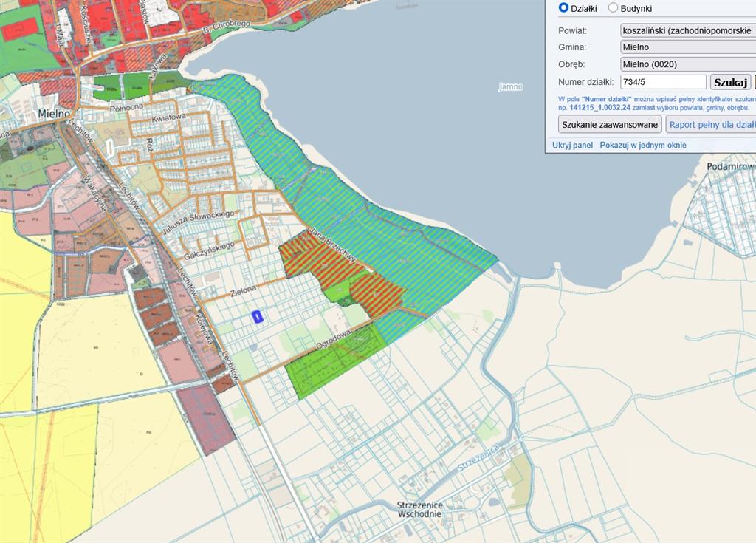Click the Strzeżenice Wschodnie label on map
Image resolution: width=756 pixels, height=543 pixels.
click(419, 509)
